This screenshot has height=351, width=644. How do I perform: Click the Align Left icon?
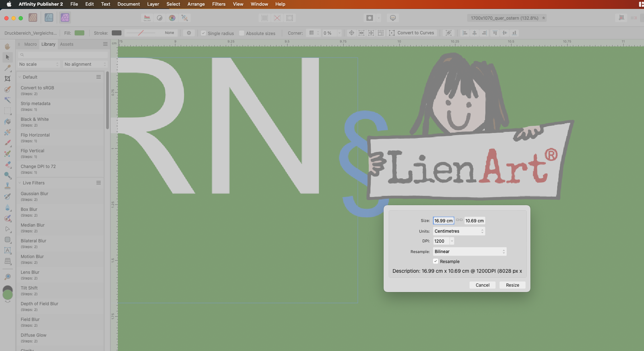465,33
